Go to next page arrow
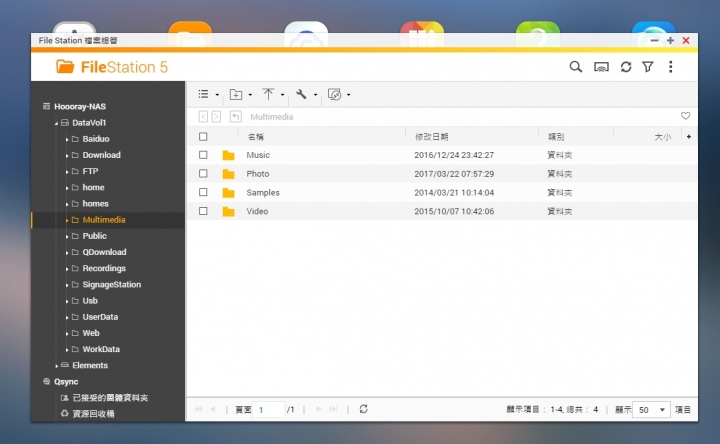This screenshot has width=720, height=444. pos(319,409)
